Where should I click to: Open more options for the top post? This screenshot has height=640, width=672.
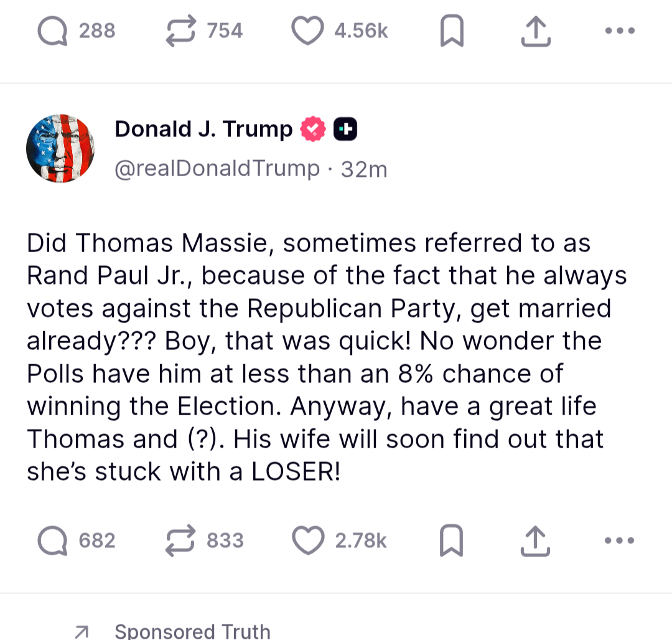(x=620, y=31)
